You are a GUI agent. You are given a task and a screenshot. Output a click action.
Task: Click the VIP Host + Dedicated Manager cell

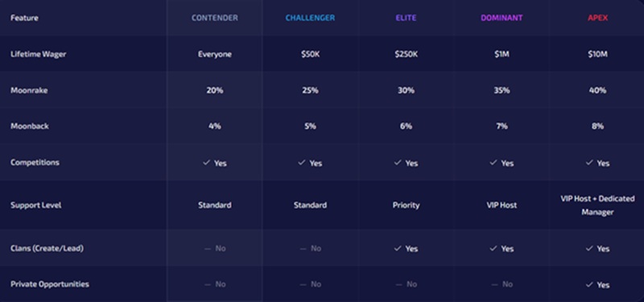point(597,205)
